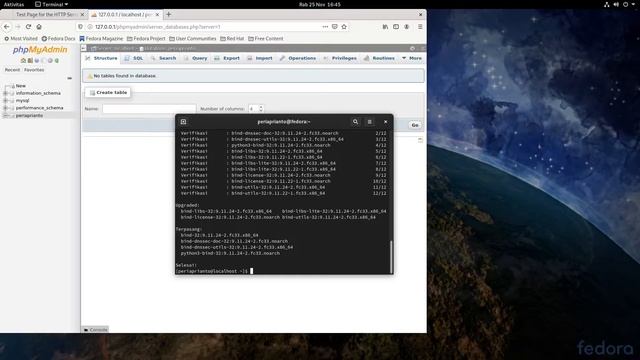Click the Save to Pocket icon

pos(334,27)
